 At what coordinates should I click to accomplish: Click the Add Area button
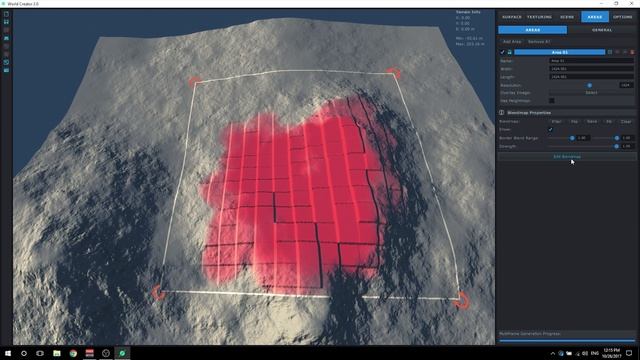512,42
